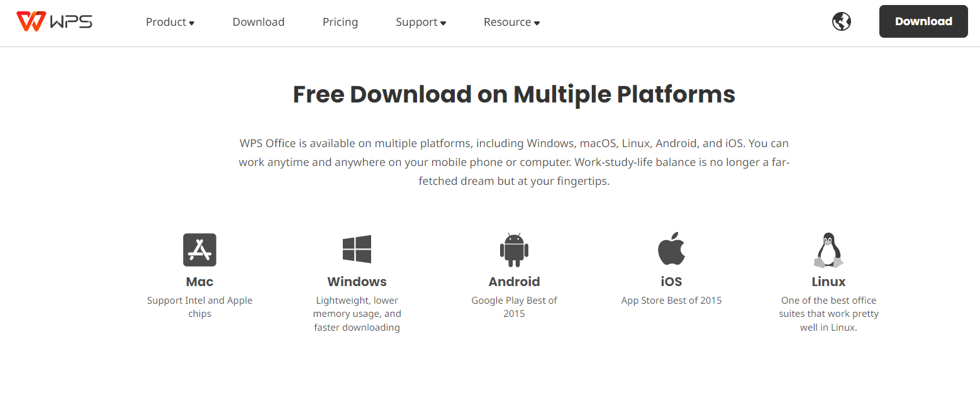Click the WPS logo in the header
The height and width of the screenshot is (420, 980).
pos(55,21)
